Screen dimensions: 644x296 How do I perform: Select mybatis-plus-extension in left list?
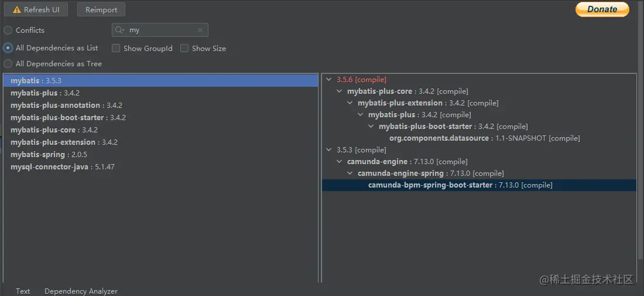point(160,142)
